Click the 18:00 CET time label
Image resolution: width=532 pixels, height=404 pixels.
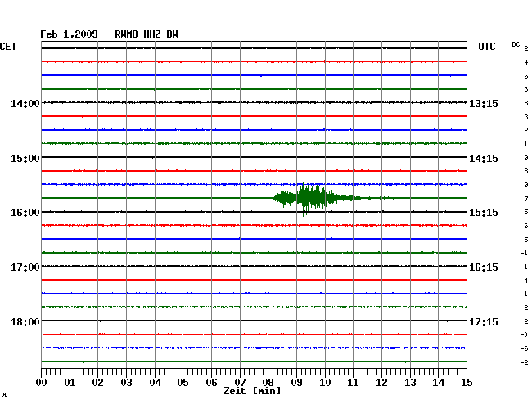pos(25,321)
